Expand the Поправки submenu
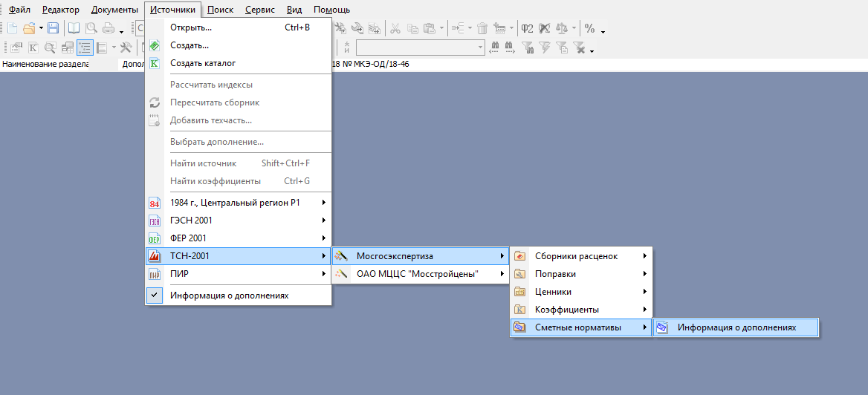 click(581, 274)
